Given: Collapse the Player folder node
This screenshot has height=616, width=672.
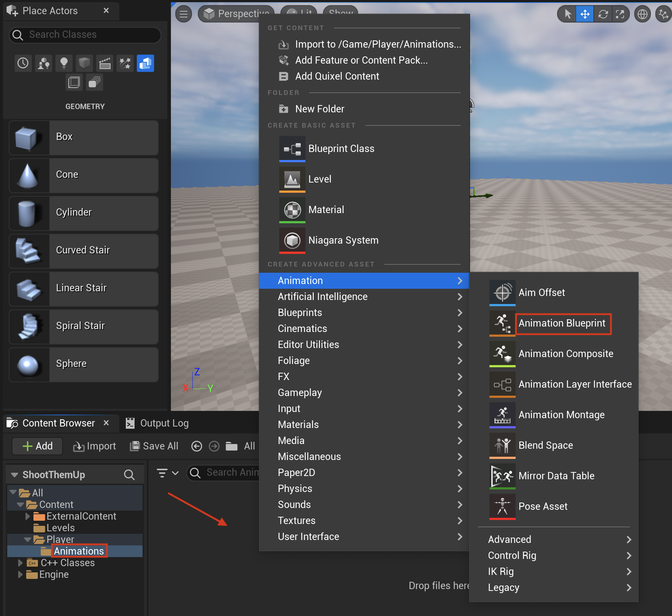Looking at the screenshot, I should pos(28,539).
